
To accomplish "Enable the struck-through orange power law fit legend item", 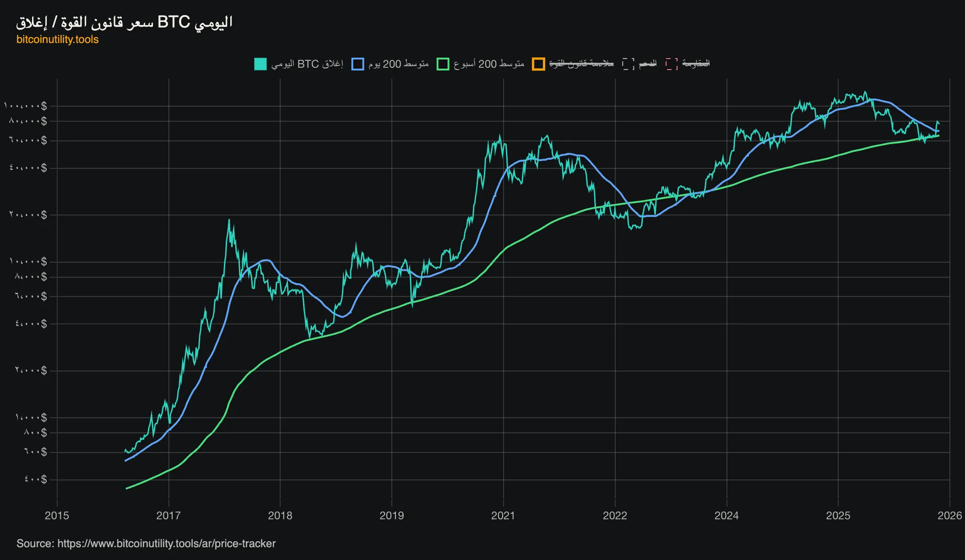I will point(573,64).
